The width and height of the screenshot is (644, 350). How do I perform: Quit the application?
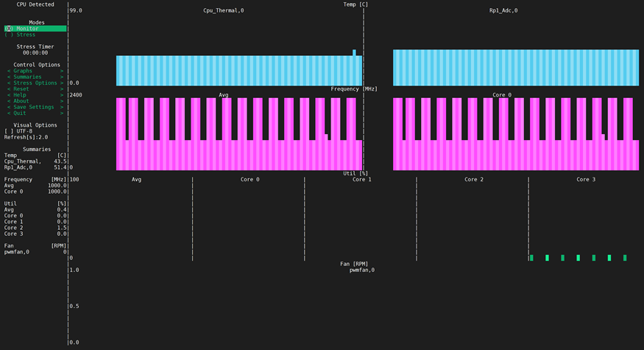(25, 113)
